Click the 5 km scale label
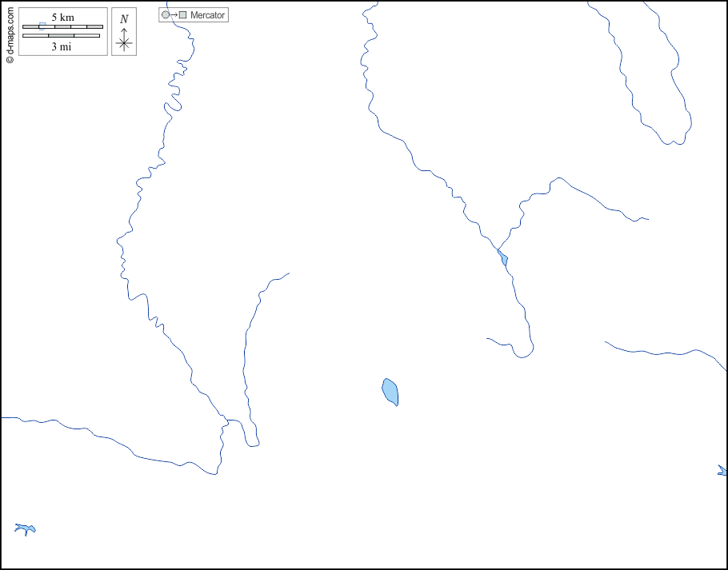Screen dimensions: 728x570 pyautogui.click(x=62, y=17)
